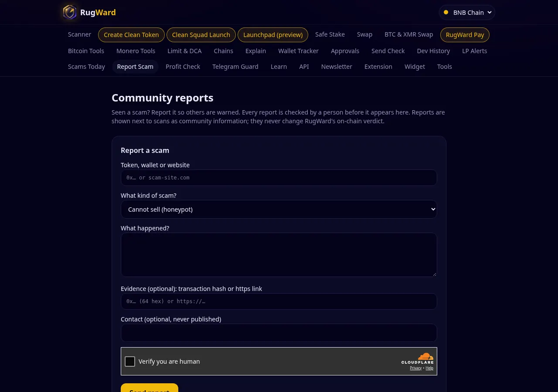The height and width of the screenshot is (392, 558).
Task: Open the BNB Chain network selector
Action: click(467, 13)
